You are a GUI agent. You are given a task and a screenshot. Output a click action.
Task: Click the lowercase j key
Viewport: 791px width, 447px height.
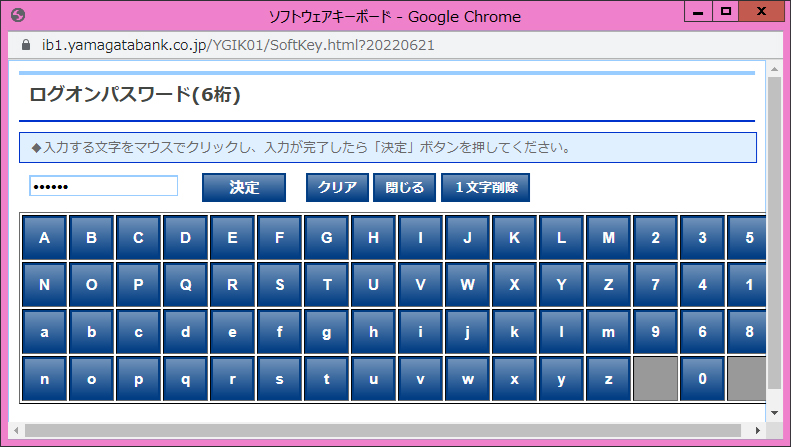point(467,331)
